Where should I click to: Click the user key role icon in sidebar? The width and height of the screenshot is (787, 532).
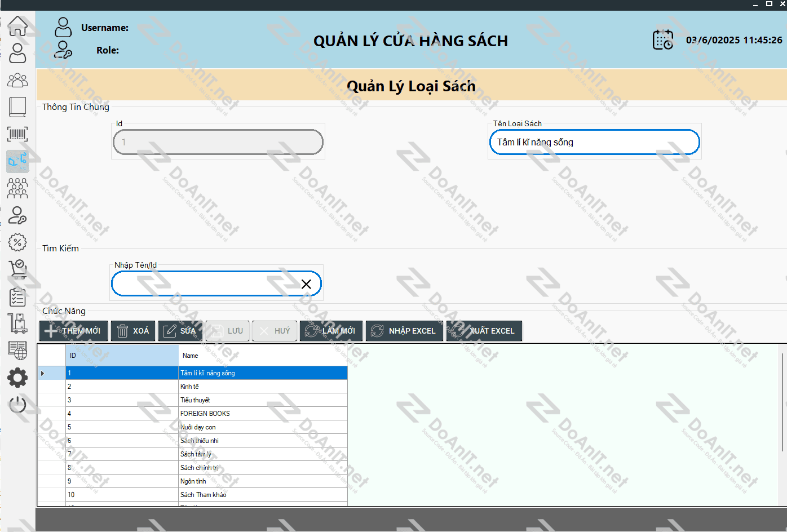tap(17, 215)
